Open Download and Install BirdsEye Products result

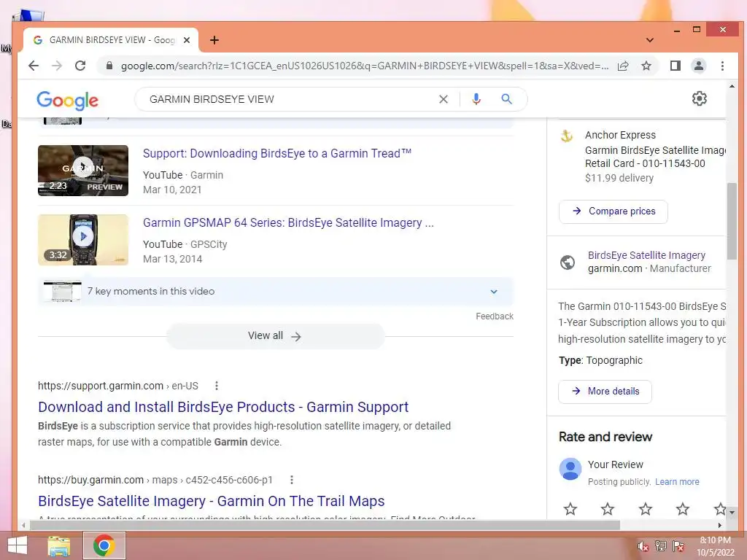[x=223, y=407]
